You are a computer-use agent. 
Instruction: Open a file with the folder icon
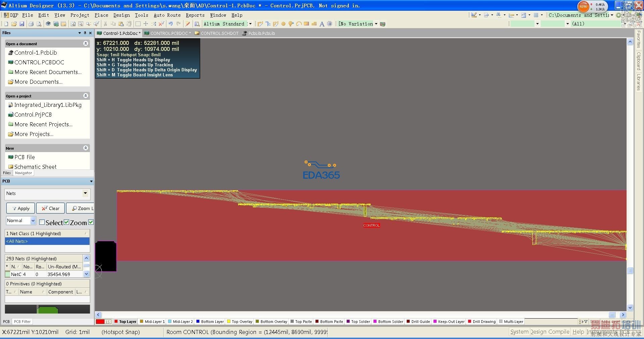pyautogui.click(x=14, y=24)
